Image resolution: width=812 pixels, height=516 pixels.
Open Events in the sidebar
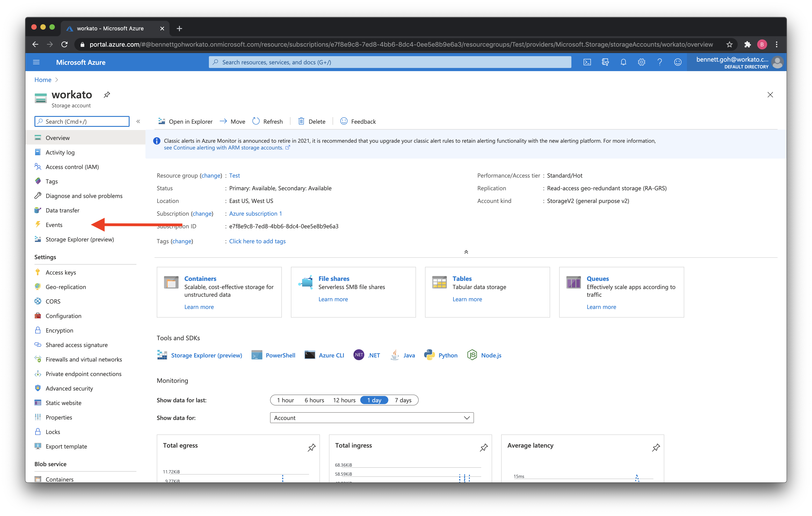[54, 225]
